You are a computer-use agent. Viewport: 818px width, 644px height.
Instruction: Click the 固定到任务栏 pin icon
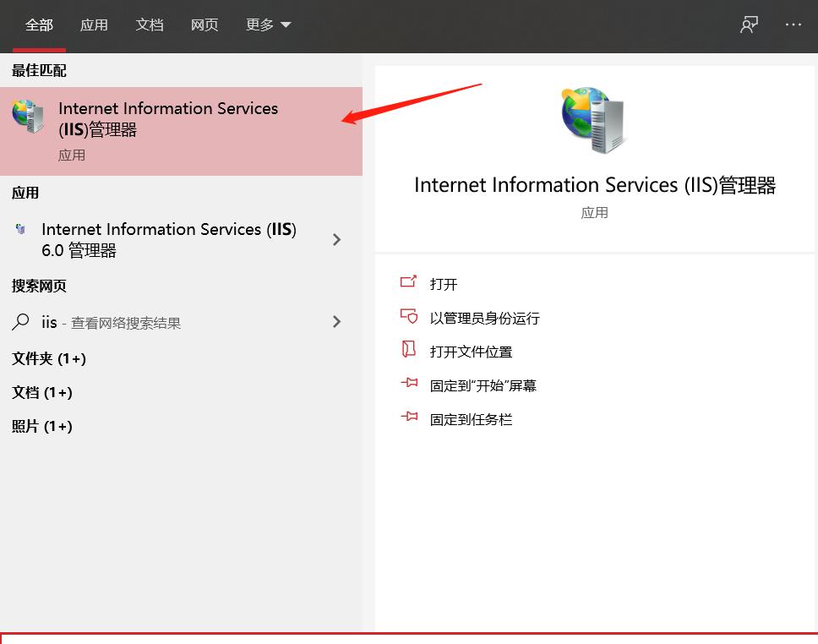click(x=410, y=418)
